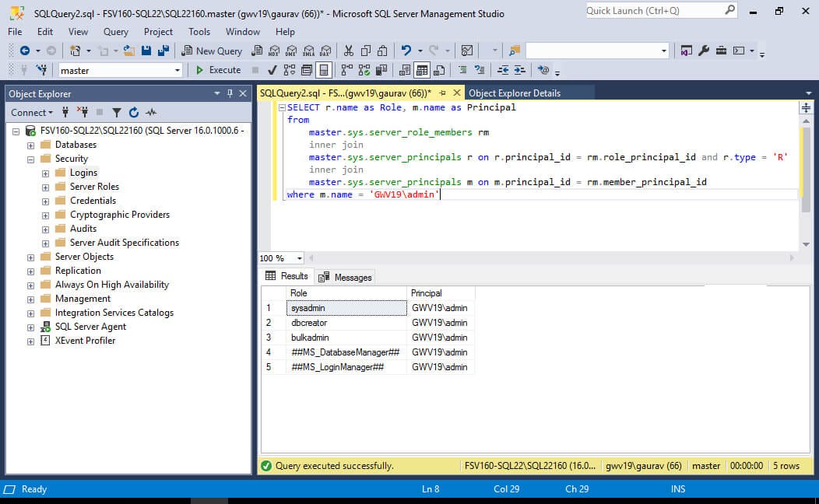Open Activity Monitor from Object Explorer toolbar
Image resolution: width=819 pixels, height=504 pixels.
coord(151,112)
